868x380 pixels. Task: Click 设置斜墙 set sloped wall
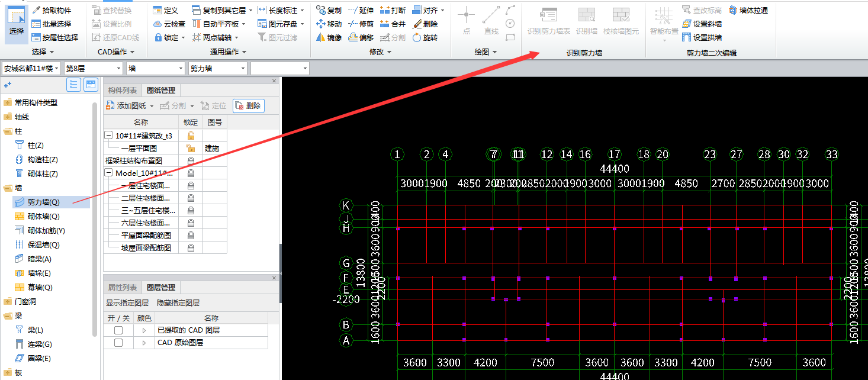pyautogui.click(x=702, y=24)
